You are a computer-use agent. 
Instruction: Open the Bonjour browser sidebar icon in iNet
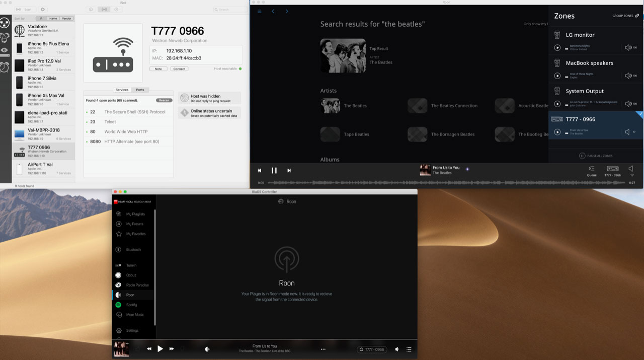[5, 37]
